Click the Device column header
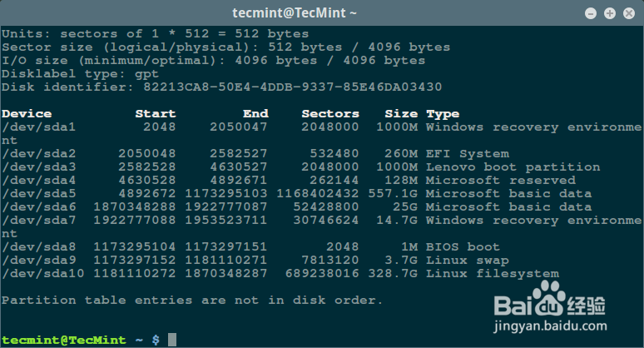 click(27, 114)
